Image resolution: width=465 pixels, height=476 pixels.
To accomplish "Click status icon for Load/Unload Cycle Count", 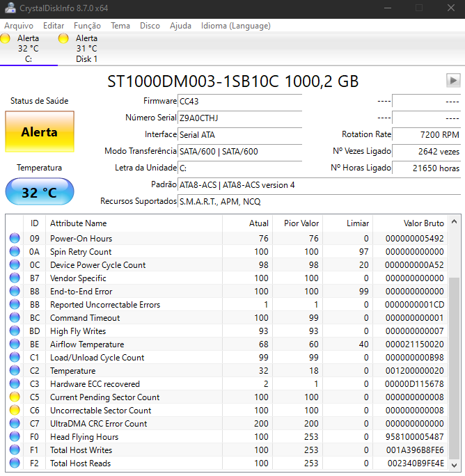I will pos(15,357).
